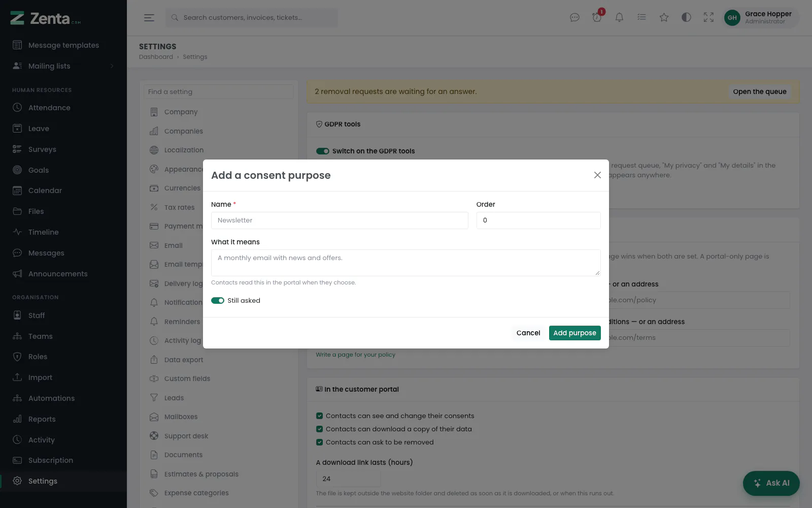812x508 pixels.
Task: Click the Goals target icon
Action: click(17, 170)
